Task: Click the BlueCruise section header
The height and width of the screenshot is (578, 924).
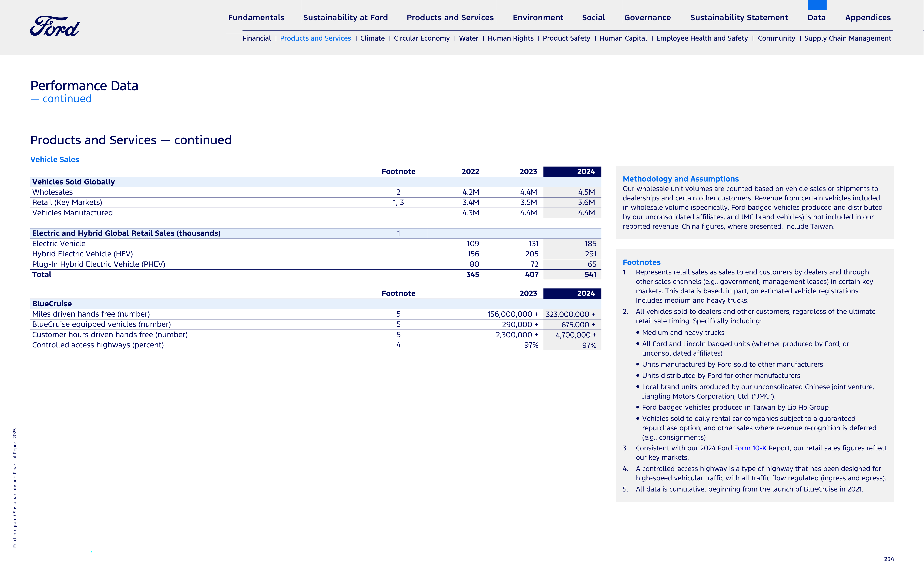Action: 52,304
